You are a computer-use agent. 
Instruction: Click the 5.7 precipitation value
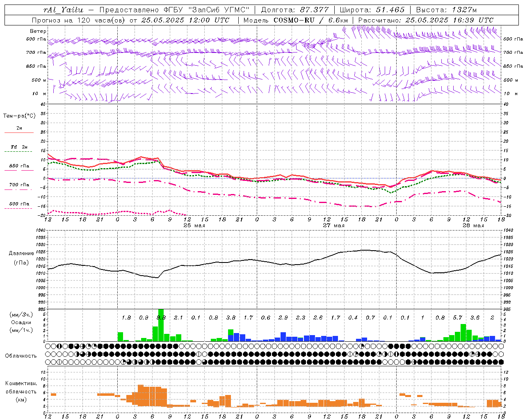click(458, 318)
